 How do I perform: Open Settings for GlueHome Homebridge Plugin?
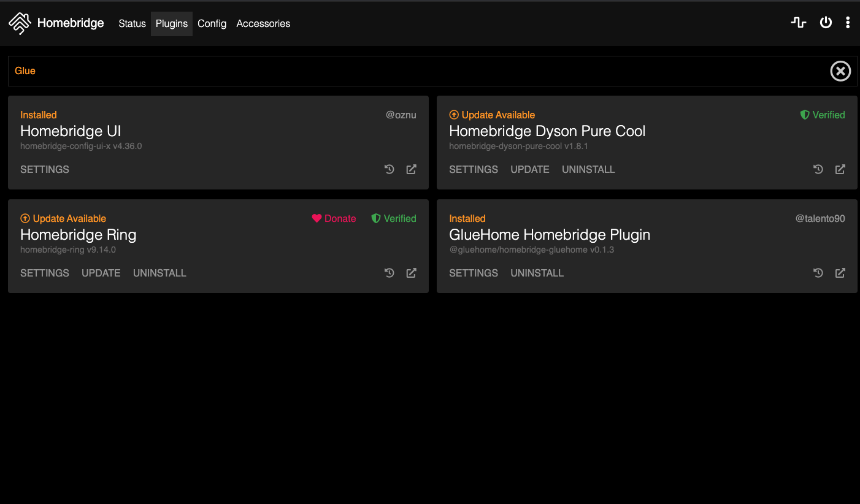[474, 273]
